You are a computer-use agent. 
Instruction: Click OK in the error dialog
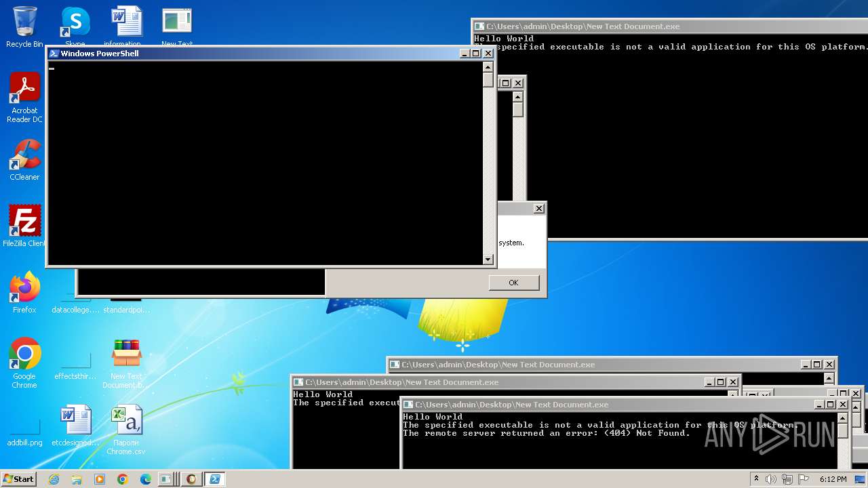(513, 283)
